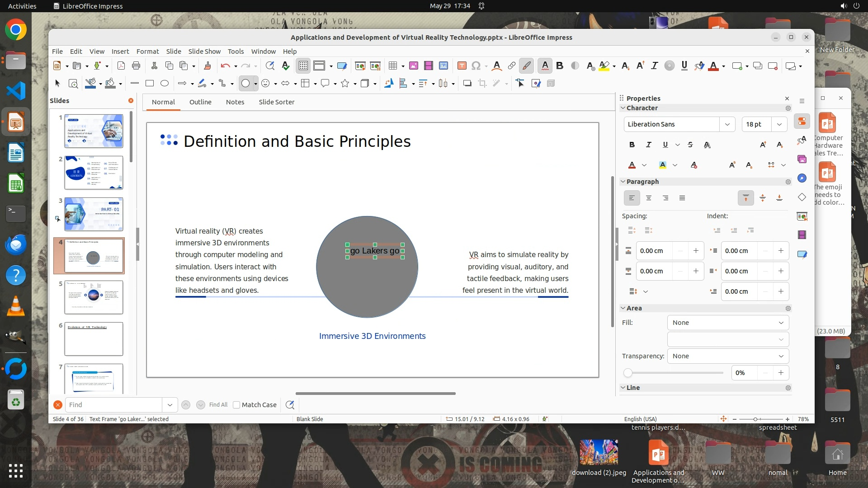This screenshot has height=488, width=868.
Task: Toggle center paragraph alignment
Action: click(648, 198)
